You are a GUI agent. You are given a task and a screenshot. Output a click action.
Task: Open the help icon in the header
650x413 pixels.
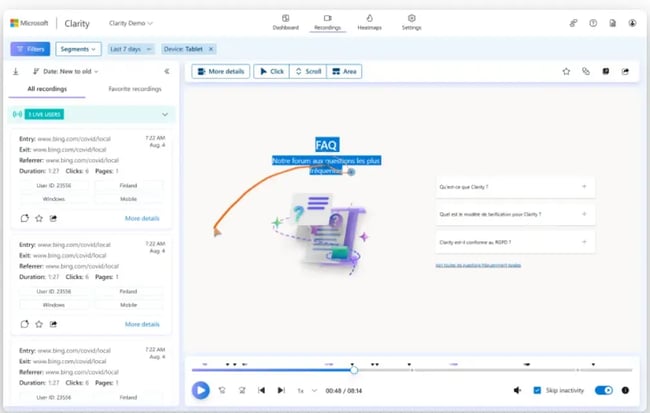pos(593,23)
